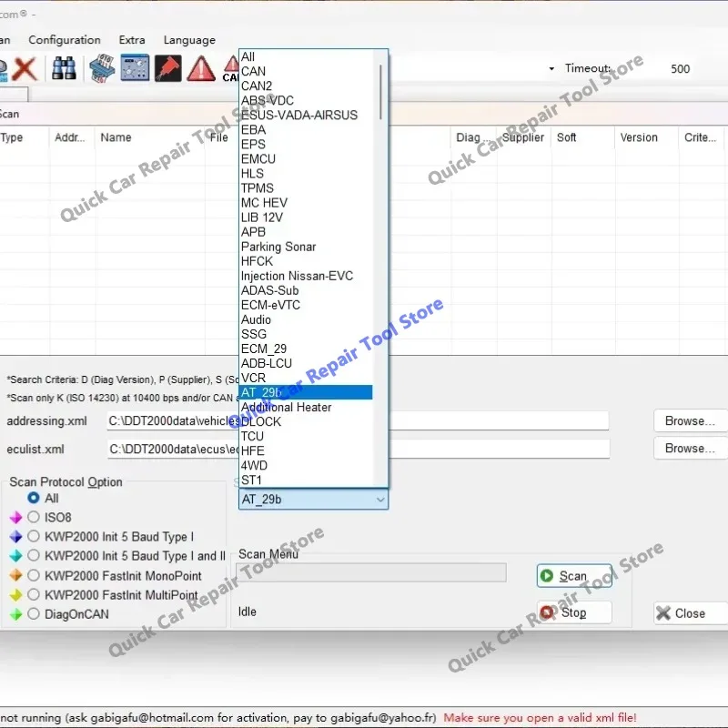Click the large red warning triangle icon
The width and height of the screenshot is (728, 728).
click(x=201, y=69)
